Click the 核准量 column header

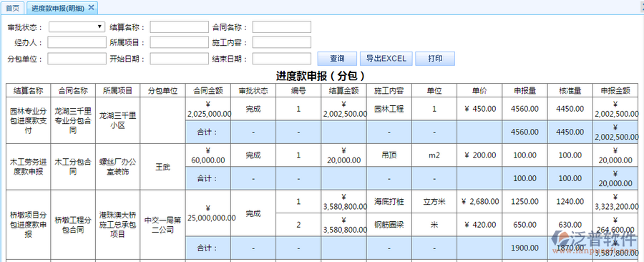click(570, 90)
